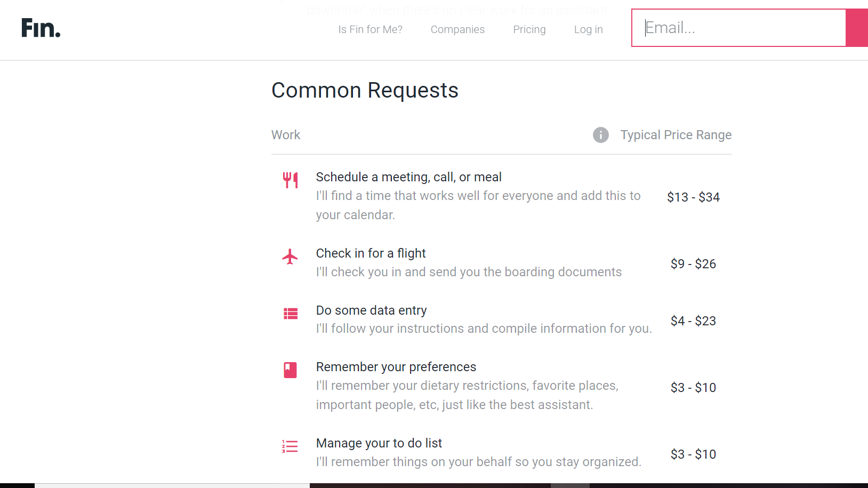
Task: Click the numbered to do list icon
Action: (290, 446)
